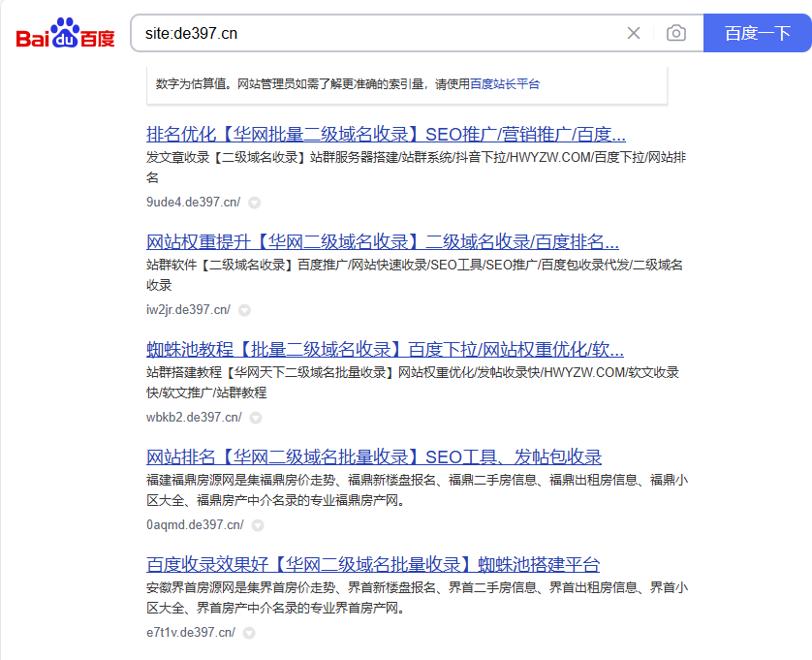Click the 百度一下 search button
The image size is (812, 660).
tap(757, 33)
